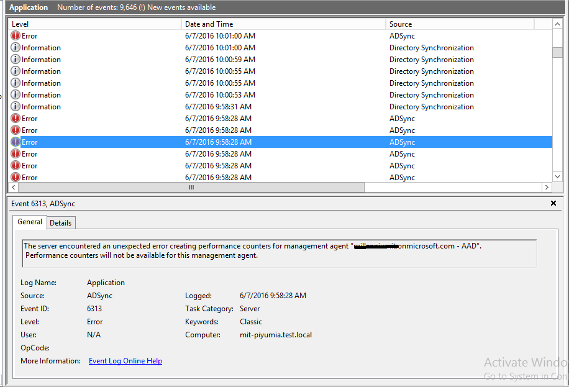This screenshot has height=392, width=569.
Task: Click the horizontal scrollbar thumb under the event list
Action: (x=191, y=187)
